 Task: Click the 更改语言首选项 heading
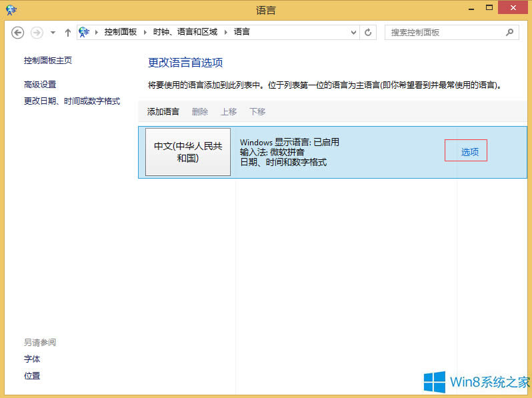(185, 63)
